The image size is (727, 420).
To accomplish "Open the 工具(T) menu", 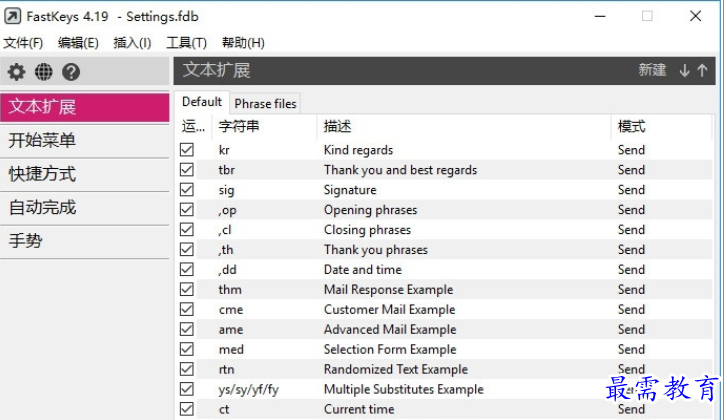I will (186, 43).
